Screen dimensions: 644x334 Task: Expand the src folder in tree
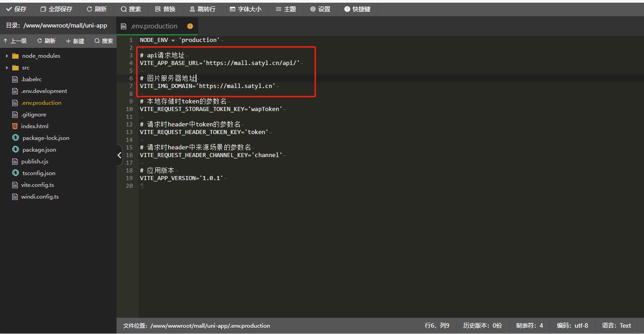click(x=25, y=68)
